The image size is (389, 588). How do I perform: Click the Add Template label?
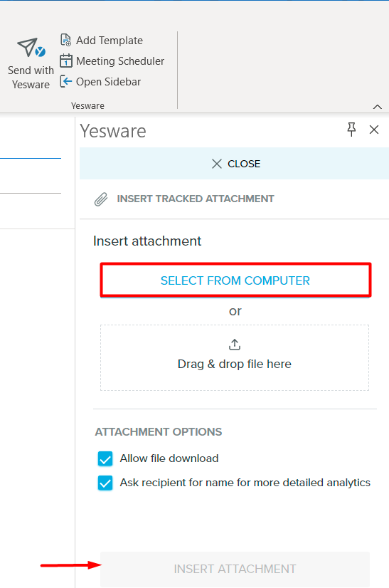[x=110, y=40]
